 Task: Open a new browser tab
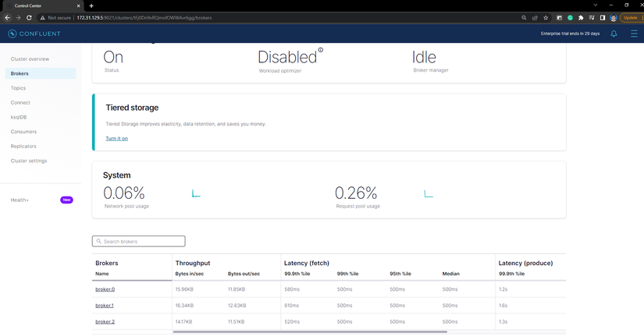point(91,5)
